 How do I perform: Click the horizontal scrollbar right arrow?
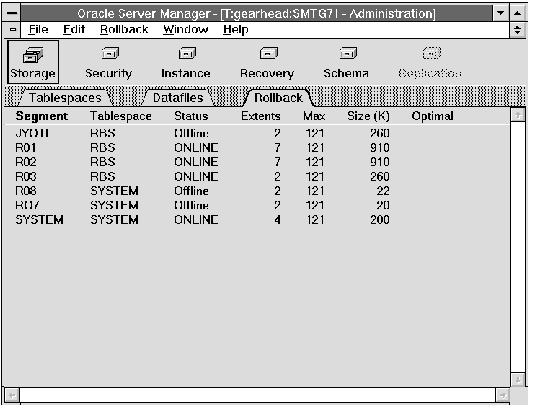(x=502, y=396)
